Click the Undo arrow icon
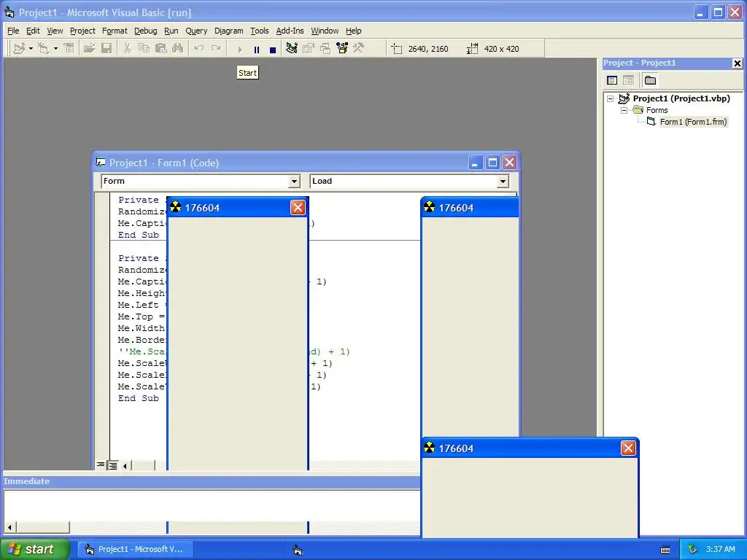747x560 pixels. click(199, 49)
